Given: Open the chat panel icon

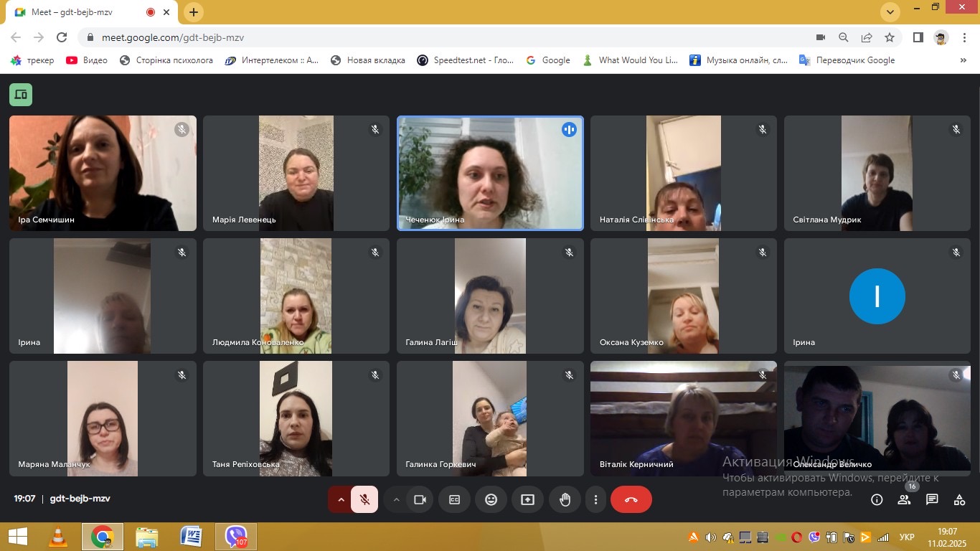Looking at the screenshot, I should [931, 500].
